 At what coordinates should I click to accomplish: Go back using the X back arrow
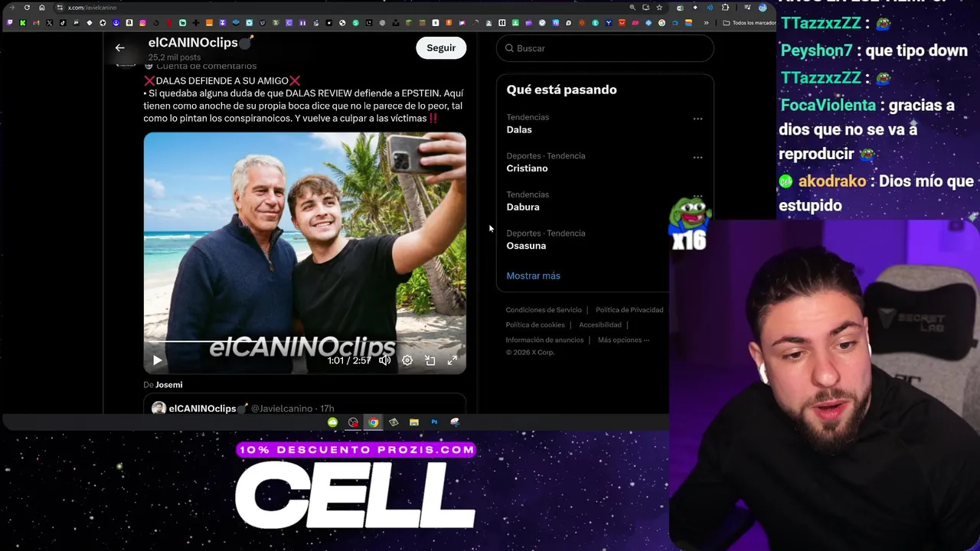(x=119, y=47)
